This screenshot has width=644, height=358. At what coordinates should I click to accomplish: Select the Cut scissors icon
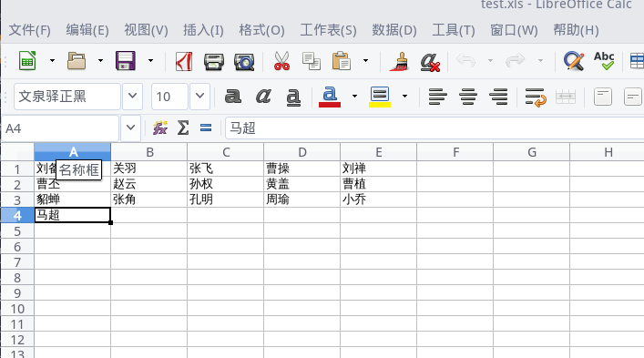coord(281,61)
